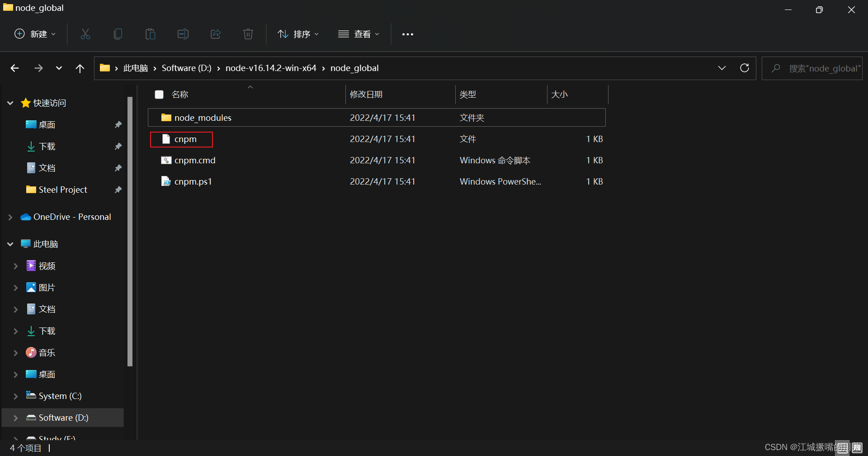The width and height of the screenshot is (868, 456).
Task: Click node_global breadcrumb segment
Action: click(x=354, y=68)
